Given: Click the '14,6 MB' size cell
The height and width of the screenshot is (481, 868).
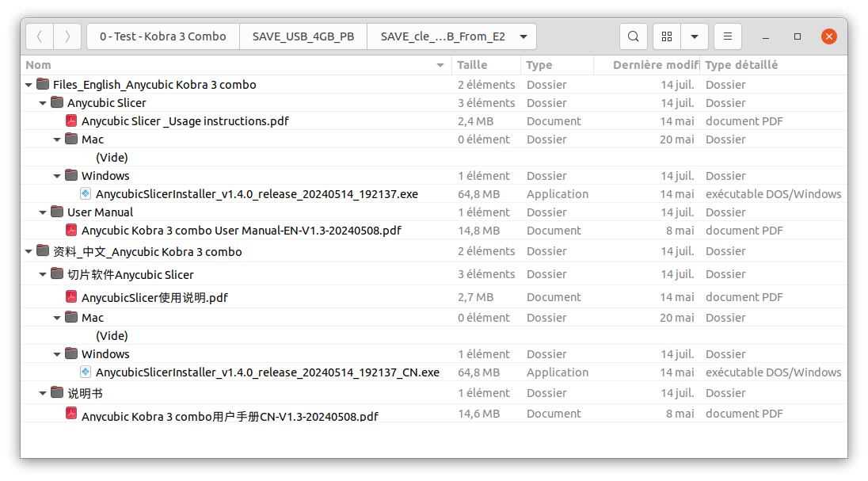Looking at the screenshot, I should click(479, 414).
